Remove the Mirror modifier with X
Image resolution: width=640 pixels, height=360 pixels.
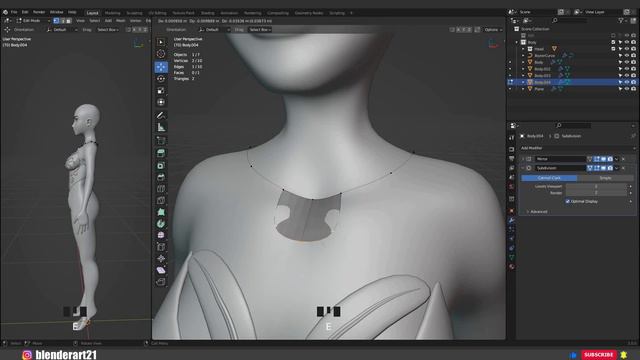click(x=623, y=159)
